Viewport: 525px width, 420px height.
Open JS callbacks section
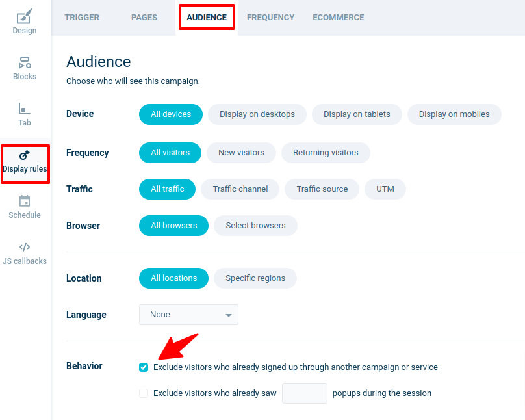25,254
